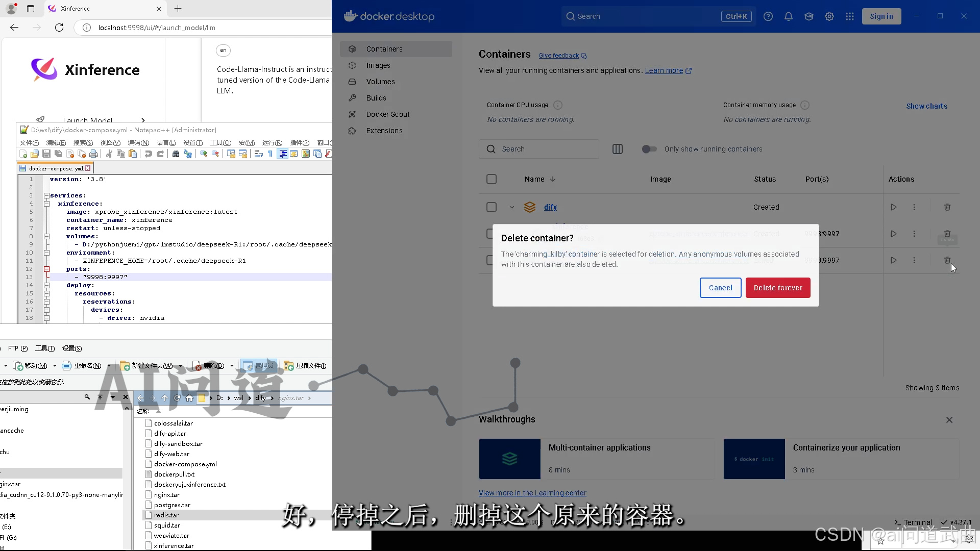Collapse the dify container group chevron
Image resolution: width=980 pixels, height=551 pixels.
[511, 207]
